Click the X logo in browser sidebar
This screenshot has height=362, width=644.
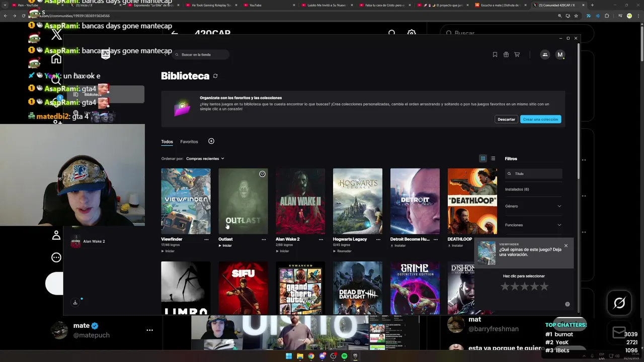coord(56,35)
